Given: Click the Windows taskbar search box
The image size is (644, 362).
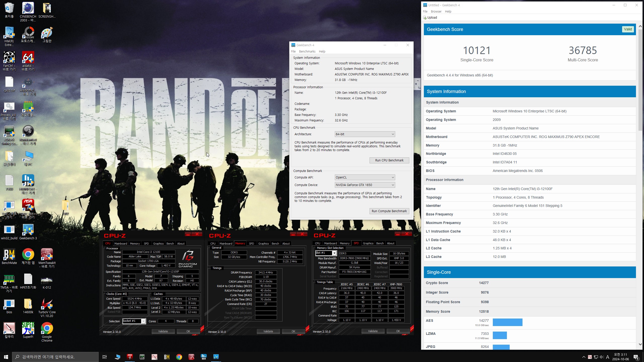Looking at the screenshot, I should tap(55, 357).
